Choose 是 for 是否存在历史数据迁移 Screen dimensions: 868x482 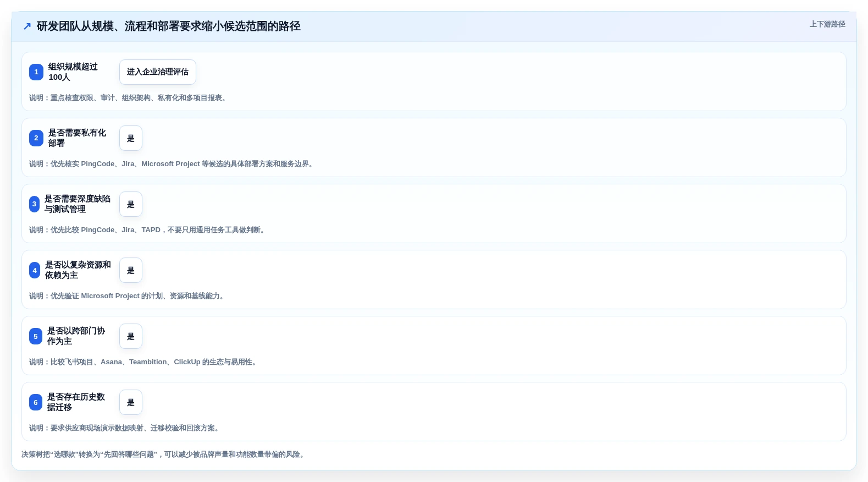[131, 402]
